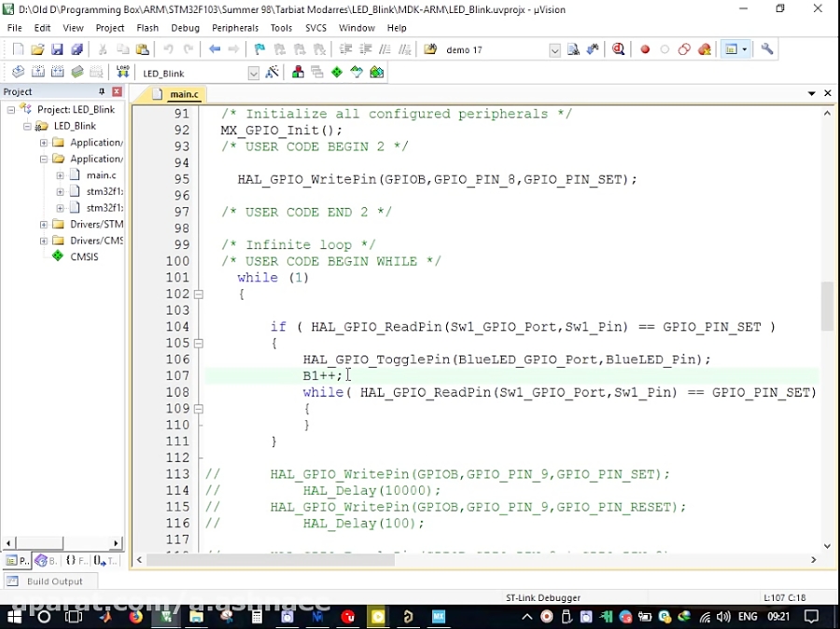Collapse the code fold at line 102

pos(199,294)
